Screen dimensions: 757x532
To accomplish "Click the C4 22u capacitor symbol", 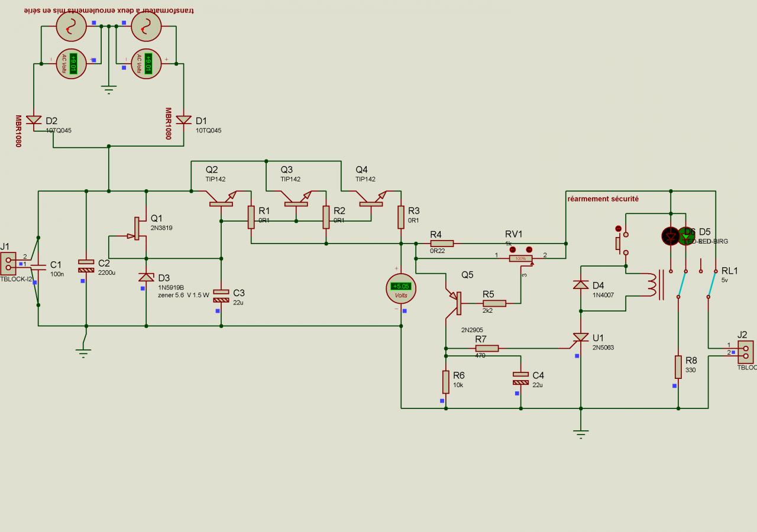I will (x=521, y=378).
